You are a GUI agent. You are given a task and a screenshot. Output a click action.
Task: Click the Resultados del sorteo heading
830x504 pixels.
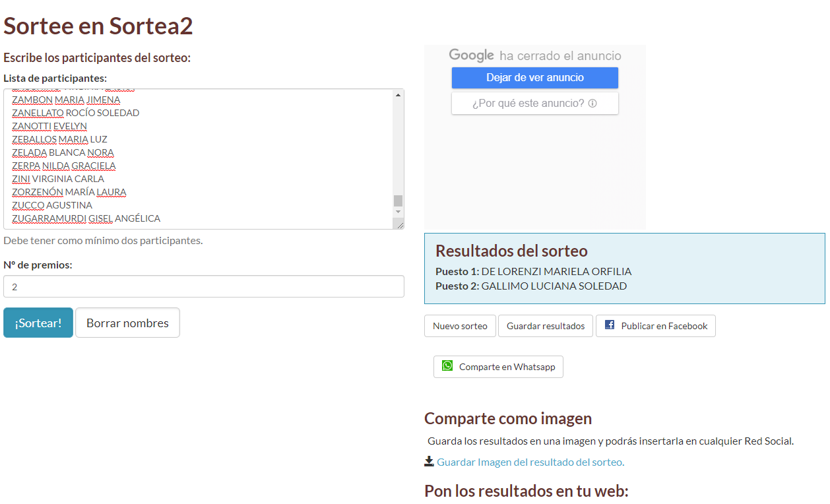click(511, 251)
